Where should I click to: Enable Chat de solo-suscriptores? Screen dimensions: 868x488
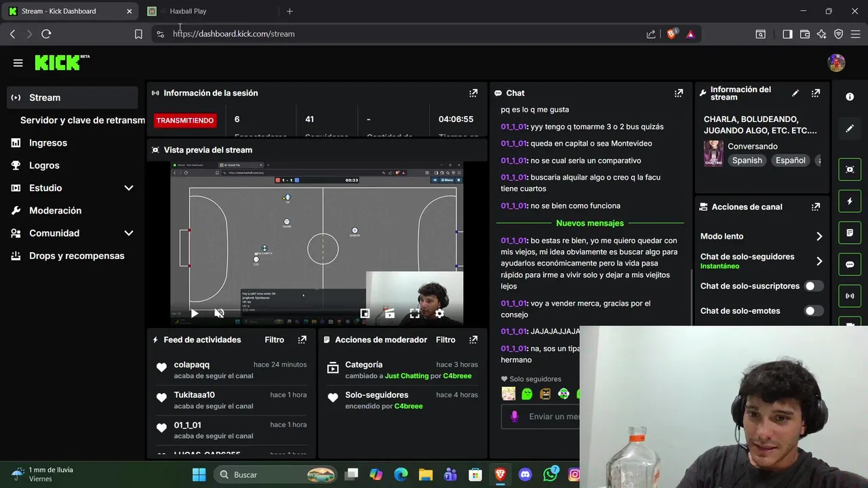813,286
